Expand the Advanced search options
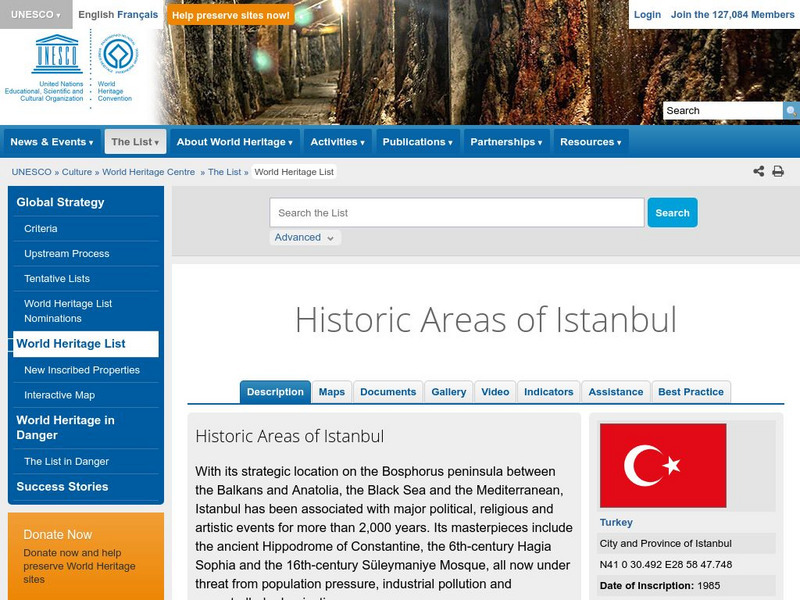The image size is (800, 600). 305,237
